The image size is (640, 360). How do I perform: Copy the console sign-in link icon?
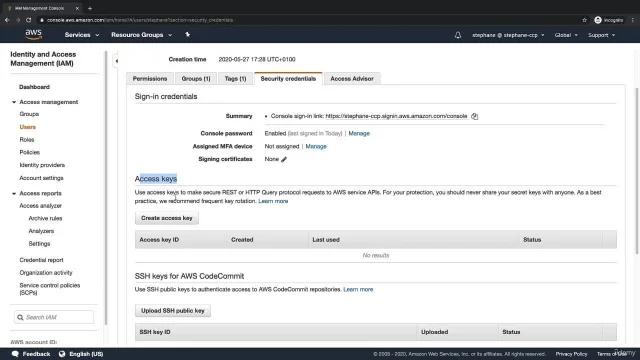point(474,116)
